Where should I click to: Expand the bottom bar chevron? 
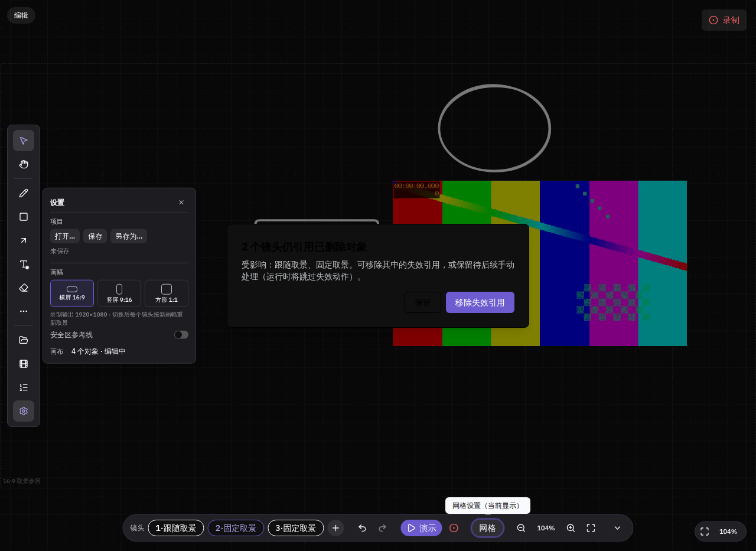tap(618, 528)
